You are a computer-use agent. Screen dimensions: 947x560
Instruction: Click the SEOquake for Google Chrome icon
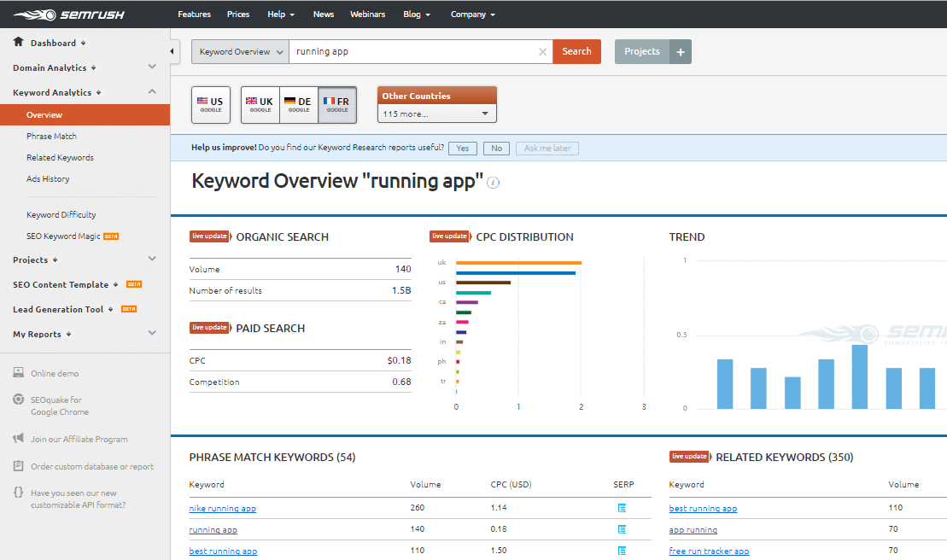(19, 400)
